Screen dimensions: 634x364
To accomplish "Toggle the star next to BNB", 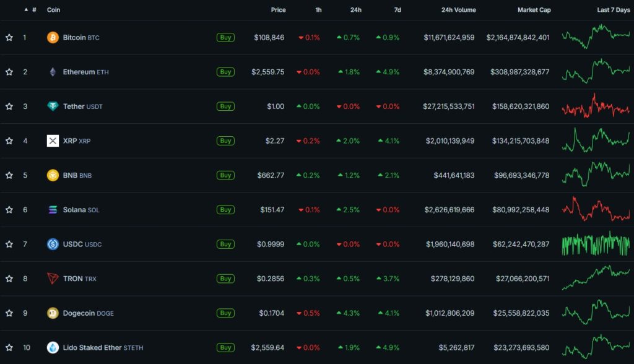I will [x=9, y=175].
